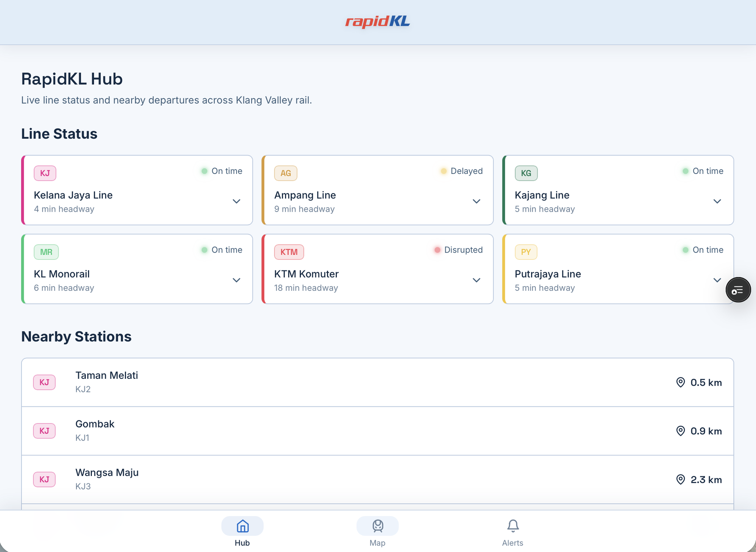Click the 'RapidKL Hub' page title
The width and height of the screenshot is (756, 552).
72,79
